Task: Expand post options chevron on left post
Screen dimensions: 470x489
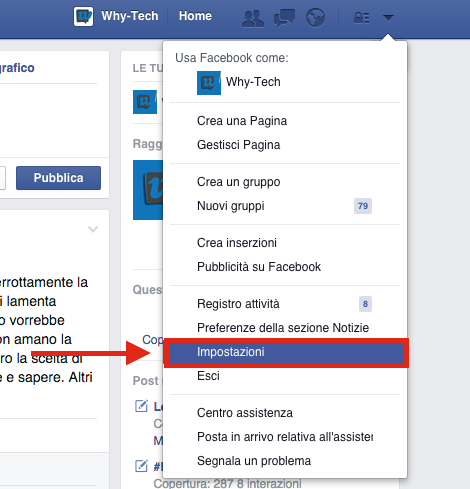Action: tap(93, 229)
